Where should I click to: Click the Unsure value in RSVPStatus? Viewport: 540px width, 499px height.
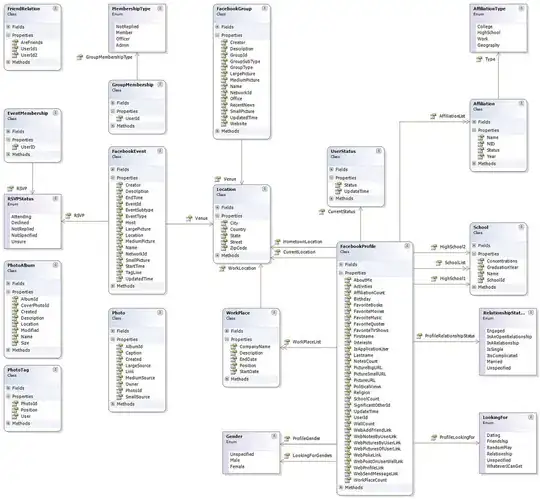pos(19,242)
